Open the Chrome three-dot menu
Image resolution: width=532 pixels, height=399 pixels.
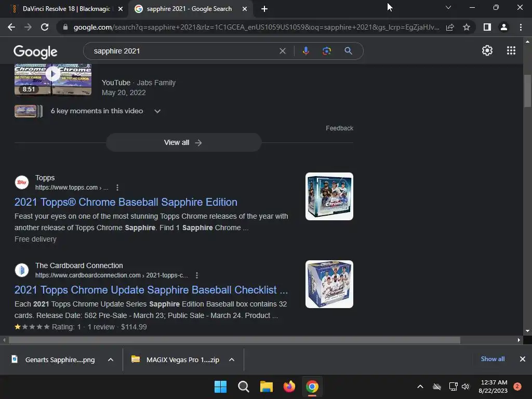pyautogui.click(x=521, y=27)
